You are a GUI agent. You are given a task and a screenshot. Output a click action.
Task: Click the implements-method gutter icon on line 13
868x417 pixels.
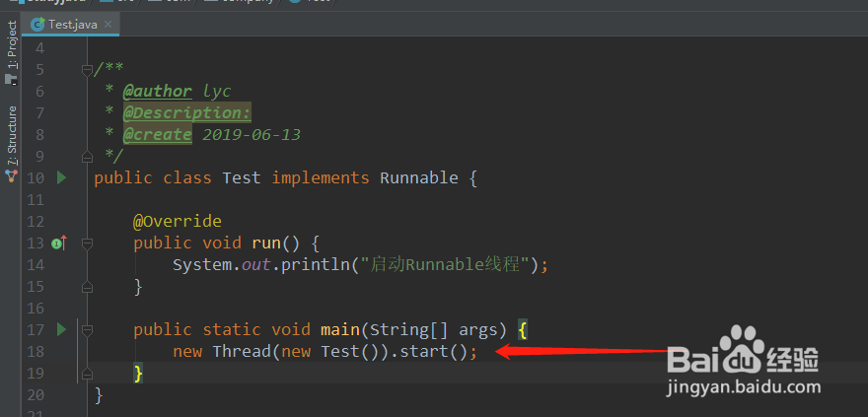[x=58, y=243]
